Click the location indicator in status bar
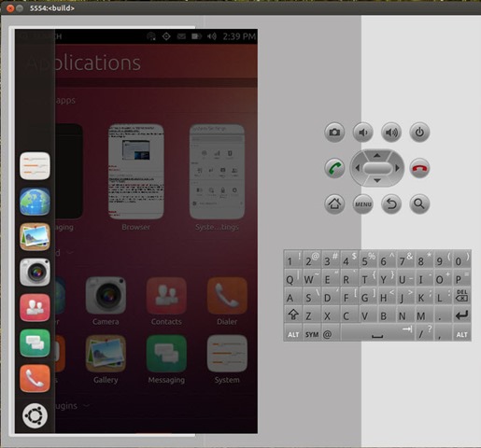 pyautogui.click(x=166, y=36)
